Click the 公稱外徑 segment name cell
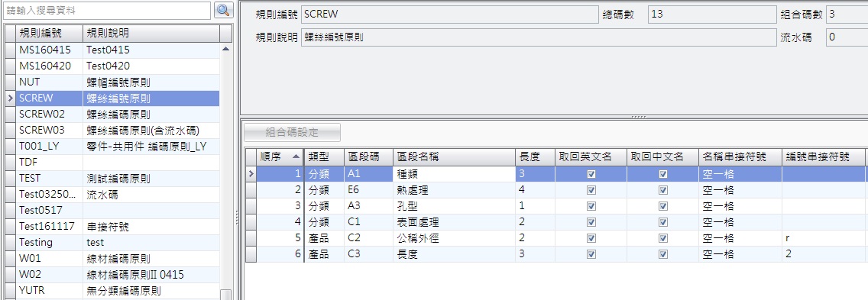The image size is (868, 300). (454, 238)
